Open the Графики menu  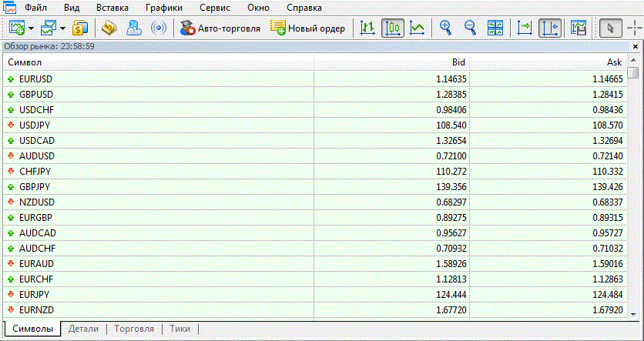tap(163, 8)
